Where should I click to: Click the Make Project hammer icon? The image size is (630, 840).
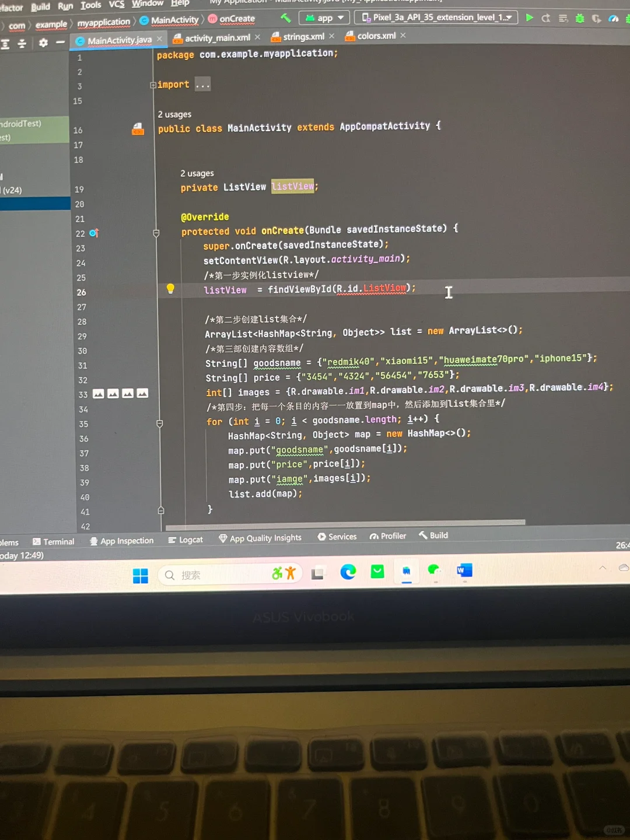click(x=286, y=18)
